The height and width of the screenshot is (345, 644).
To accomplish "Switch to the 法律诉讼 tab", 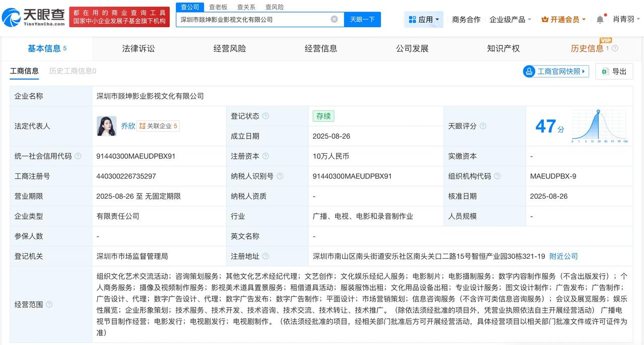I will (x=139, y=48).
